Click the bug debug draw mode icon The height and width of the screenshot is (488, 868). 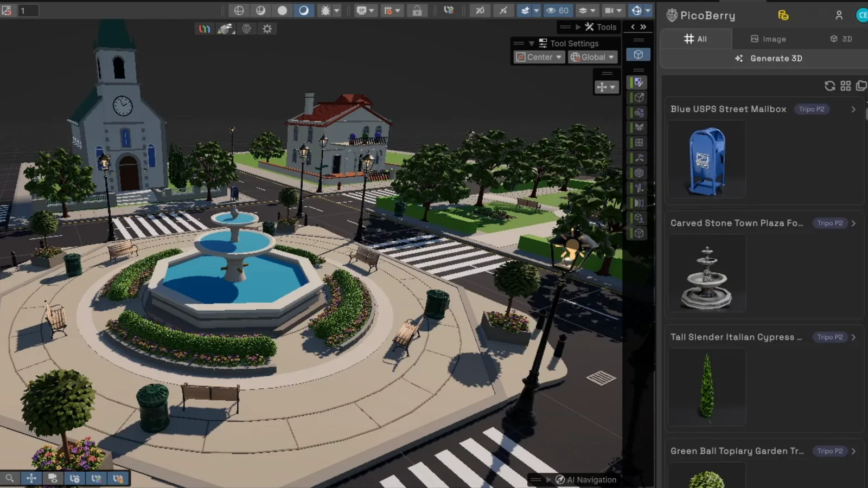[325, 10]
